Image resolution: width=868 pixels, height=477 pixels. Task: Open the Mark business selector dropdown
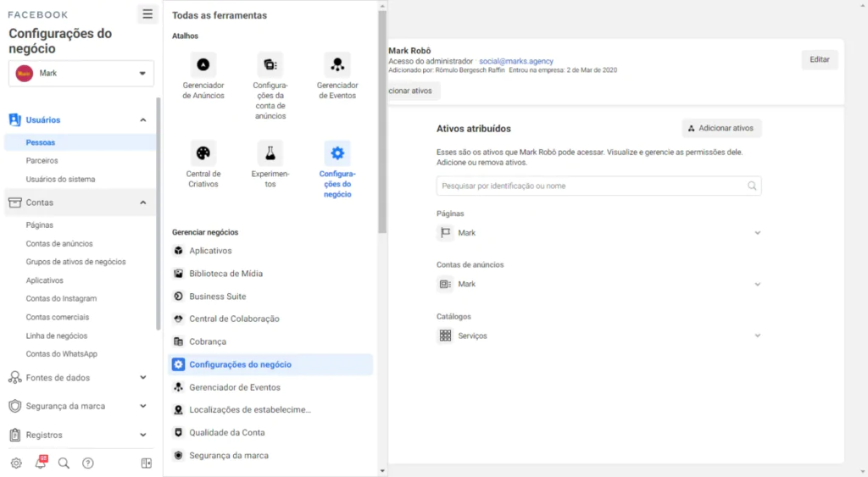81,73
